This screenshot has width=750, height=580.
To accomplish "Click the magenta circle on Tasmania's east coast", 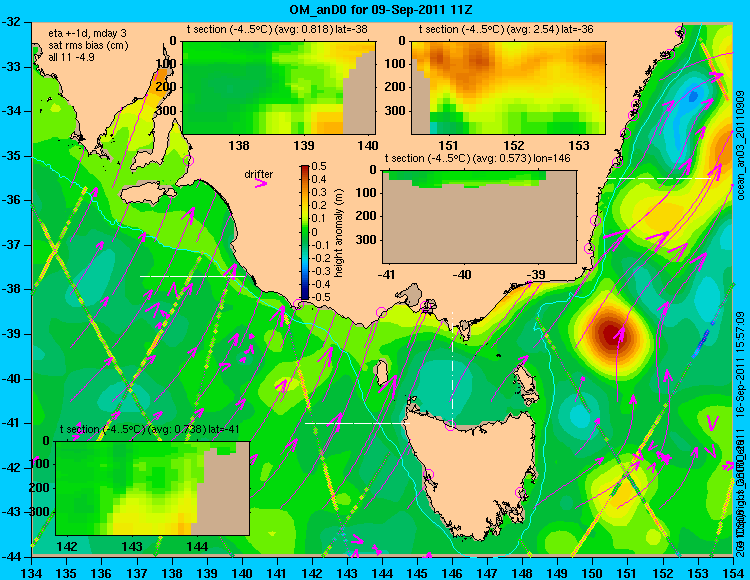I will coord(520,492).
